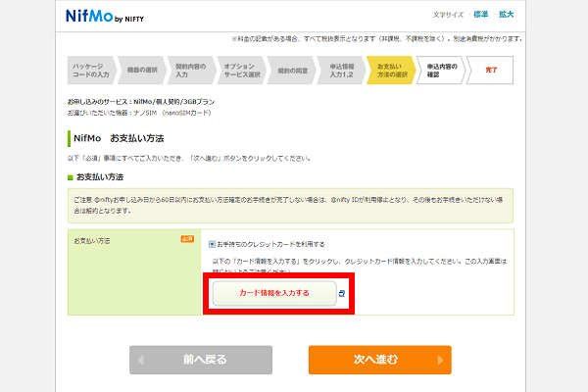Click the 必須 badge in payment row
Image resolution: width=588 pixels, height=392 pixels.
click(187, 239)
